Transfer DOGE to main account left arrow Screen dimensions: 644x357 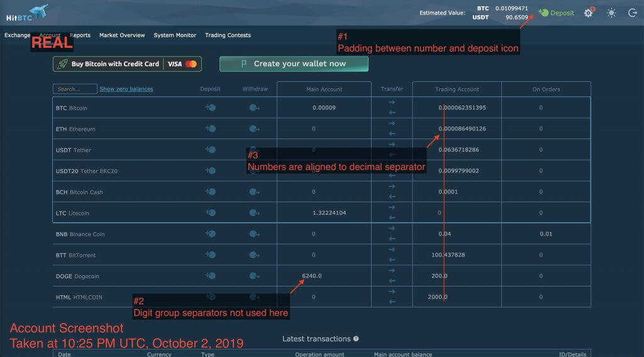point(392,281)
